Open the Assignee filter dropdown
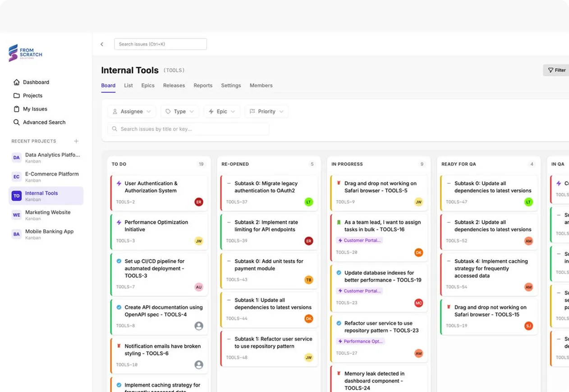 pyautogui.click(x=131, y=111)
